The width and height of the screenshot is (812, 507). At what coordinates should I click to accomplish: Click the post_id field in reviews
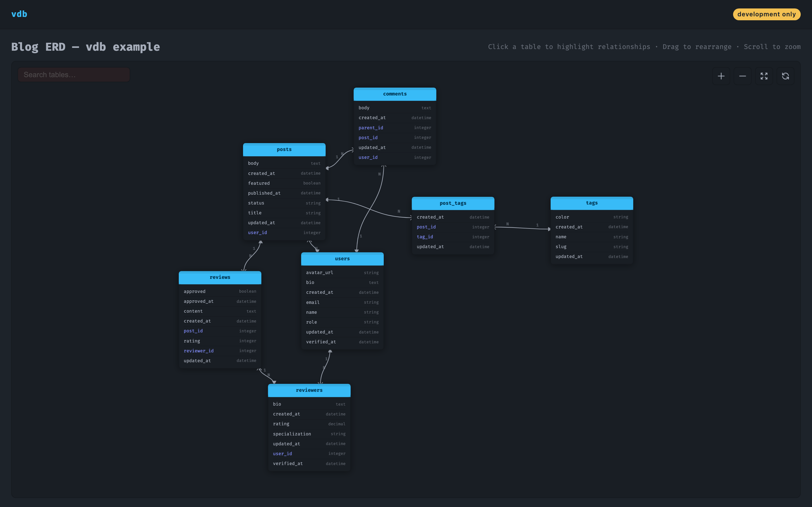(x=193, y=331)
